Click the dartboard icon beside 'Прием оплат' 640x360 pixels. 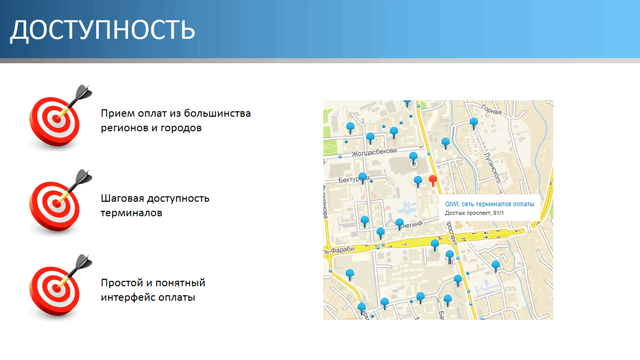point(60,116)
